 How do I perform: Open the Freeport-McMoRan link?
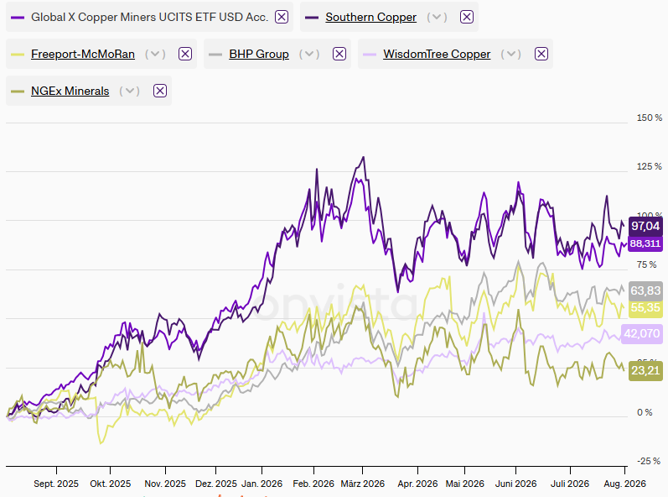(x=83, y=54)
